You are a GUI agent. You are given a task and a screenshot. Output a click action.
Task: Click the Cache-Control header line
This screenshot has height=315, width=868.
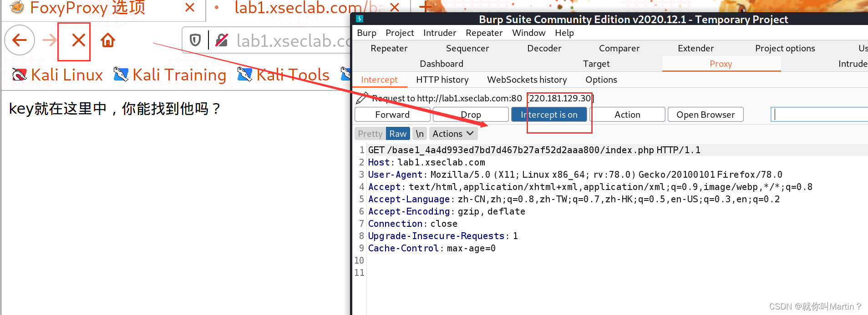point(432,248)
